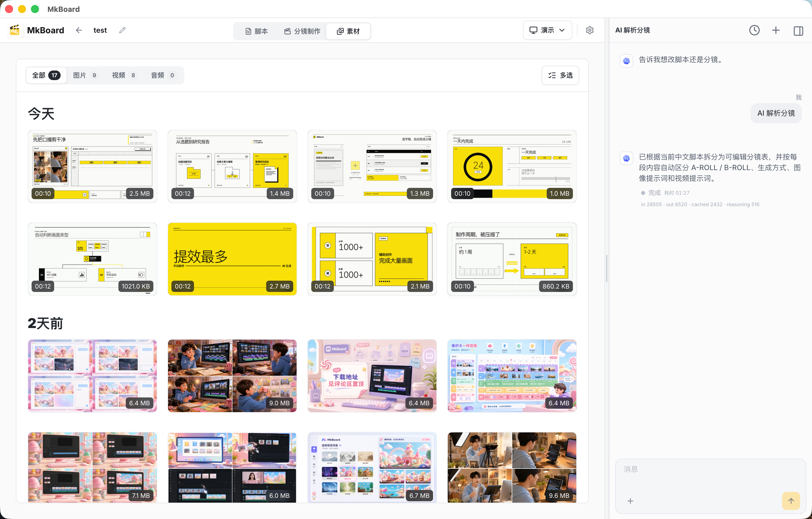This screenshot has width=812, height=519.
Task: Open the 演示 presentation dropdown
Action: [x=547, y=30]
